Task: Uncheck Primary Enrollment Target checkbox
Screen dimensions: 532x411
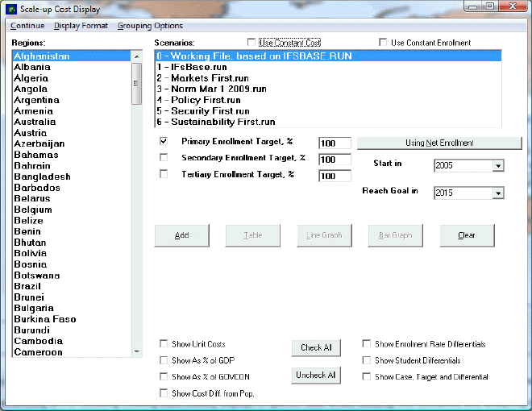Action: click(x=164, y=142)
